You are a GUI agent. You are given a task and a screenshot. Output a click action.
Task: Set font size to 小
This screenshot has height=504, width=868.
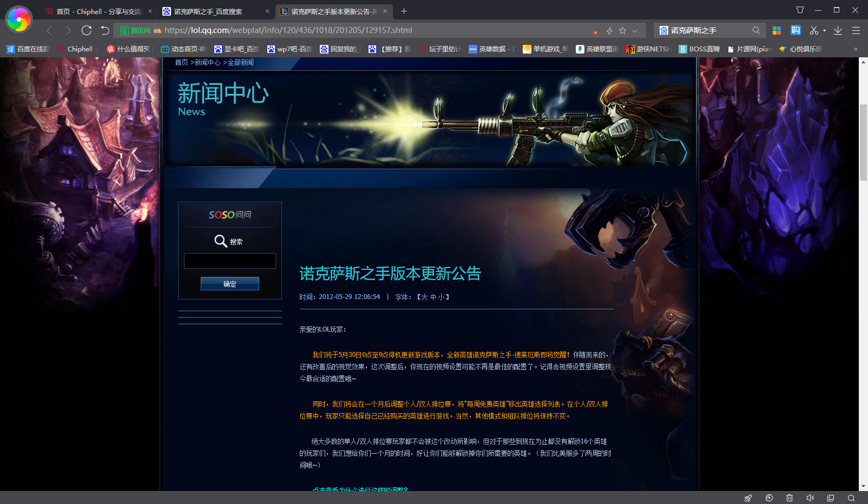(x=442, y=297)
